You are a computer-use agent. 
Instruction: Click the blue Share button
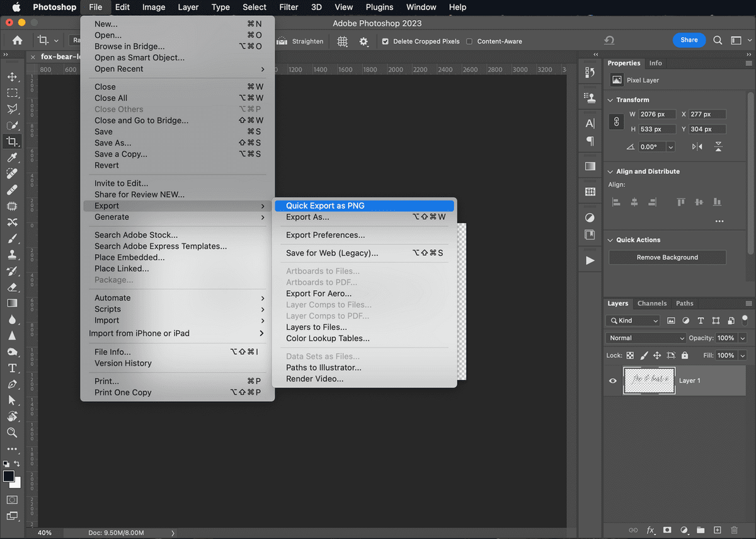click(x=689, y=40)
